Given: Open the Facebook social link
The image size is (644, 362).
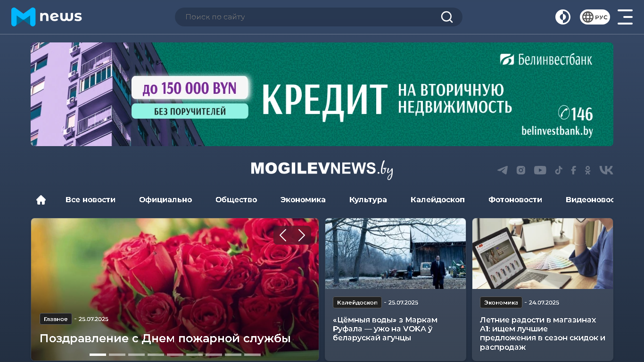Looking at the screenshot, I should coord(573,170).
